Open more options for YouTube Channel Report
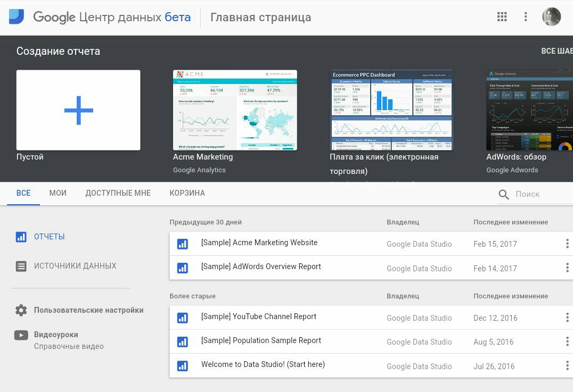 click(x=567, y=318)
